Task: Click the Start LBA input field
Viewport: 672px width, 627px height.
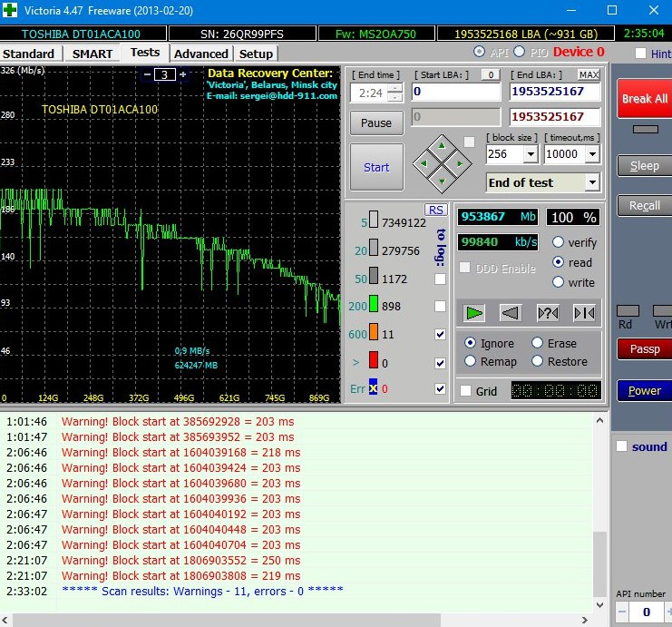Action: 456,92
